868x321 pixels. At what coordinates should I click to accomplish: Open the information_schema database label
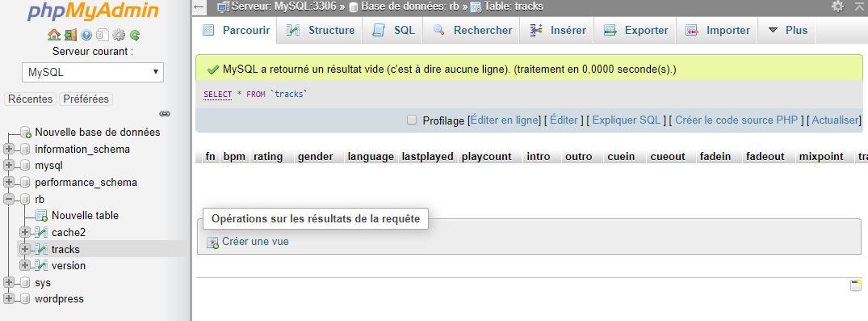click(82, 149)
